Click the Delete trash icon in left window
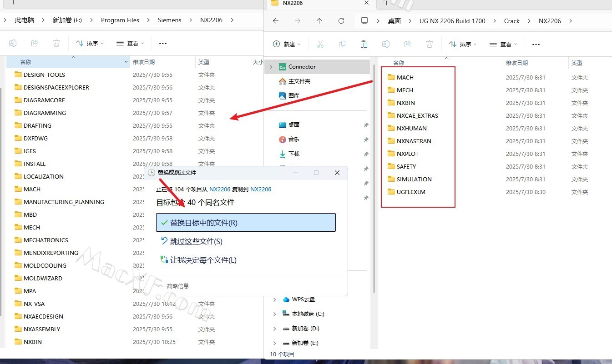 pos(56,43)
